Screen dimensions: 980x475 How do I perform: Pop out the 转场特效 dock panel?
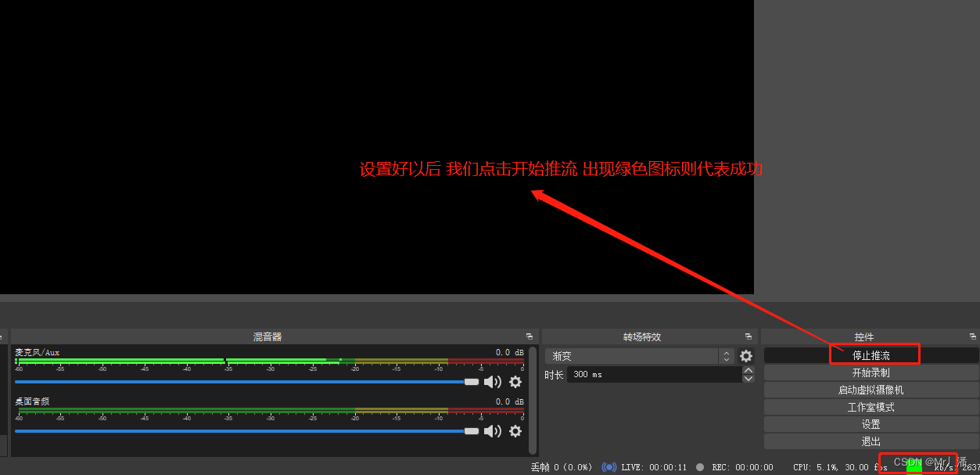pyautogui.click(x=748, y=336)
